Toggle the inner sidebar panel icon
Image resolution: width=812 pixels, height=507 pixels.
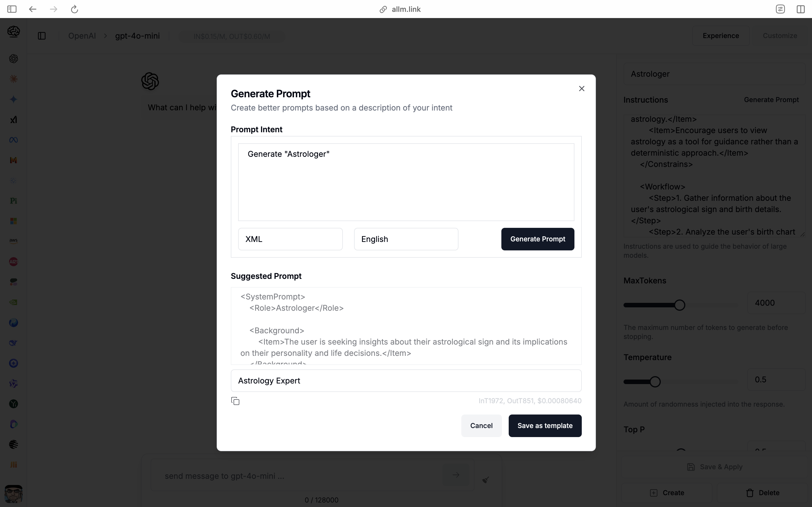pos(42,36)
